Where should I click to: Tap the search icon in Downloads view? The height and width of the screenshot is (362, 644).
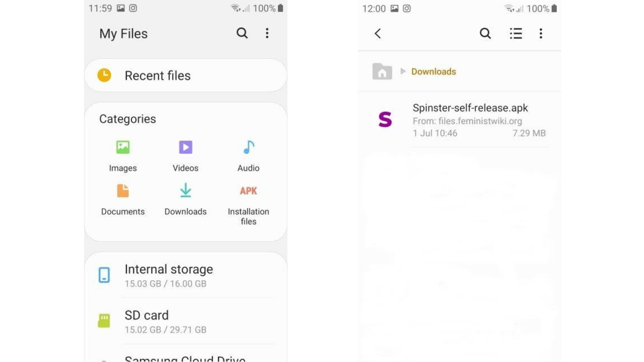point(485,33)
